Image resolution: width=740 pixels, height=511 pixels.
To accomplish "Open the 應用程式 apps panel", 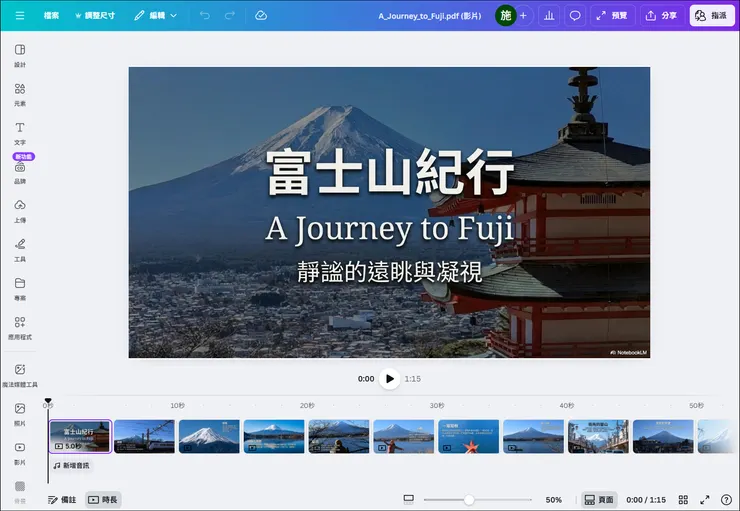I will point(20,328).
